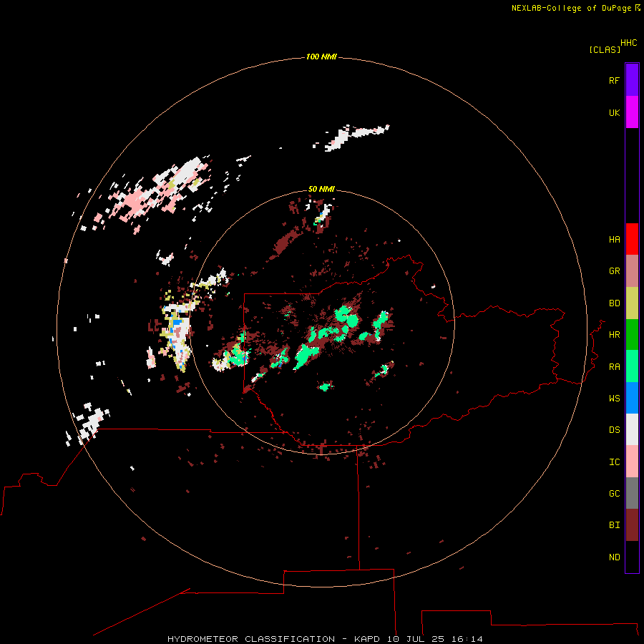Click the ND black legend swatch
Image resolution: width=644 pixels, height=644 pixels.
click(x=632, y=557)
